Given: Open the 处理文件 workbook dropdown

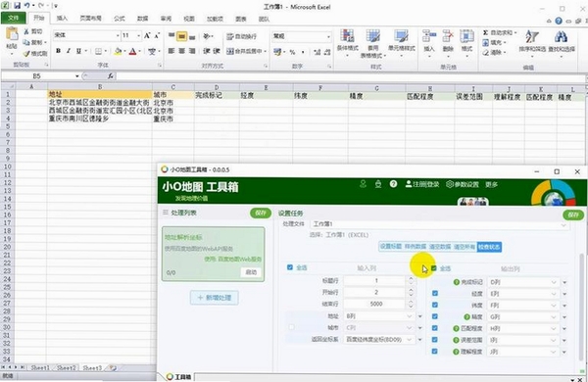Looking at the screenshot, I should pos(439,224).
